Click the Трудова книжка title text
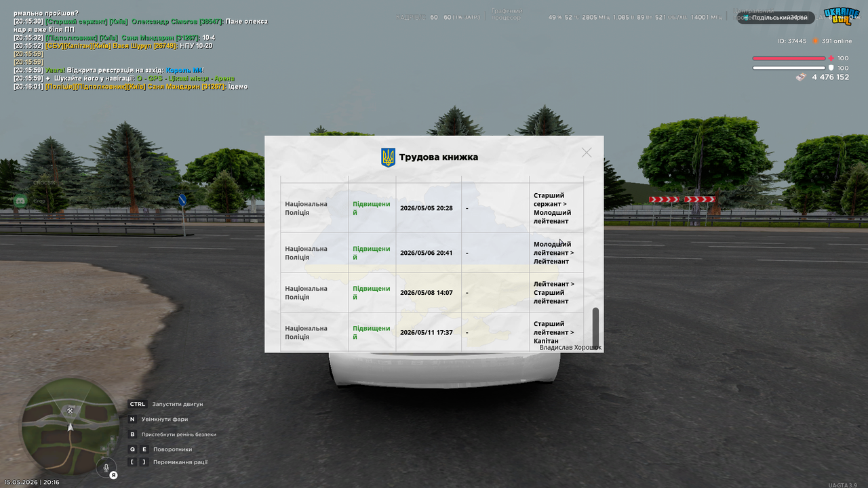This screenshot has height=488, width=868. pyautogui.click(x=438, y=157)
